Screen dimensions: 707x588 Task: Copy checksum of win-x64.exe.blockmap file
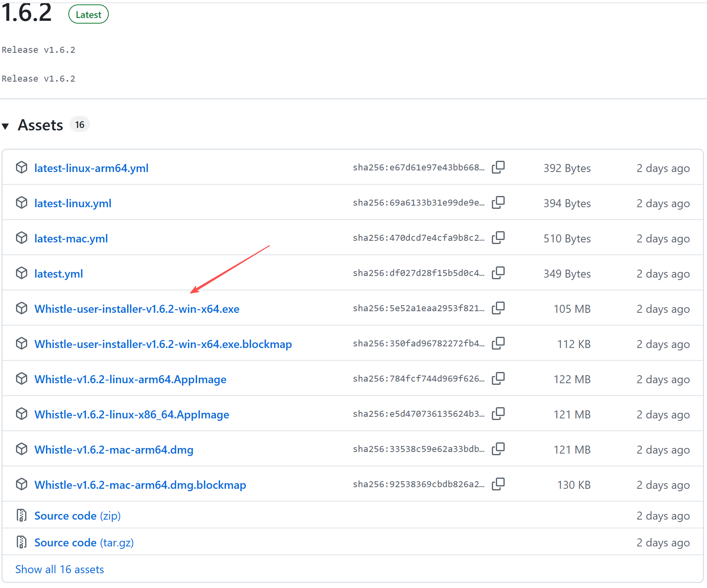[498, 343]
